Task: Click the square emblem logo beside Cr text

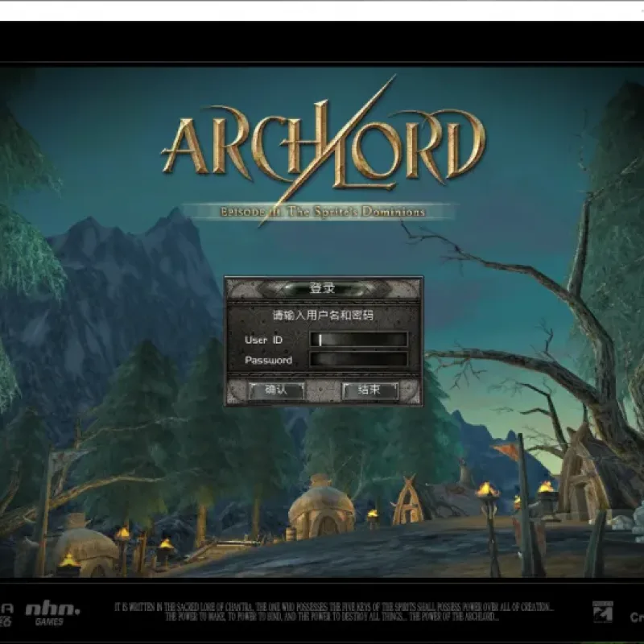Action: pos(602,612)
